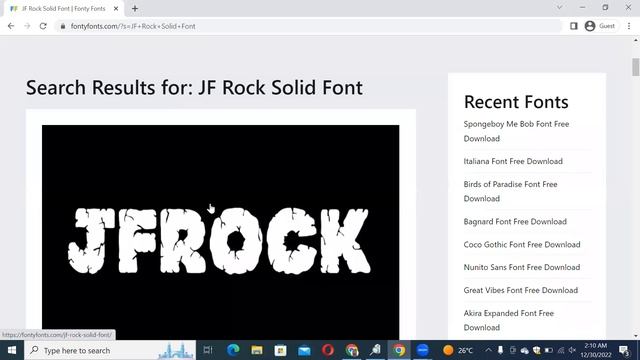Open File Explorer from taskbar
Viewport: 640px width, 360px height.
(x=257, y=350)
